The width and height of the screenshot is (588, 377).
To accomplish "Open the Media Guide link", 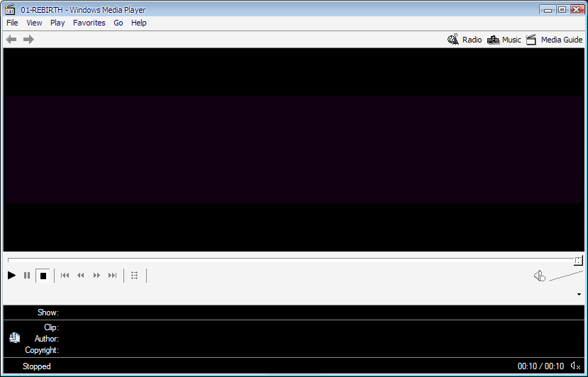I will [x=562, y=40].
